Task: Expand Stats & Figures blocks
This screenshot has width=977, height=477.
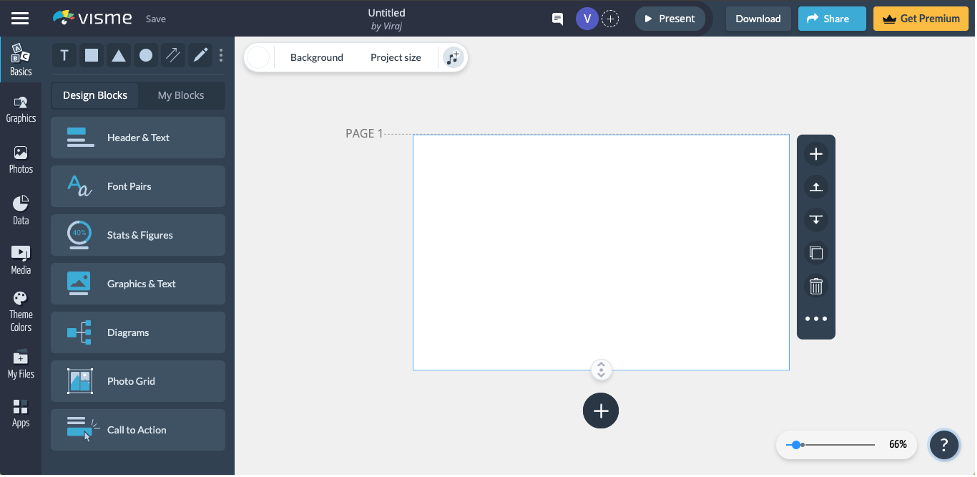Action: pos(138,235)
